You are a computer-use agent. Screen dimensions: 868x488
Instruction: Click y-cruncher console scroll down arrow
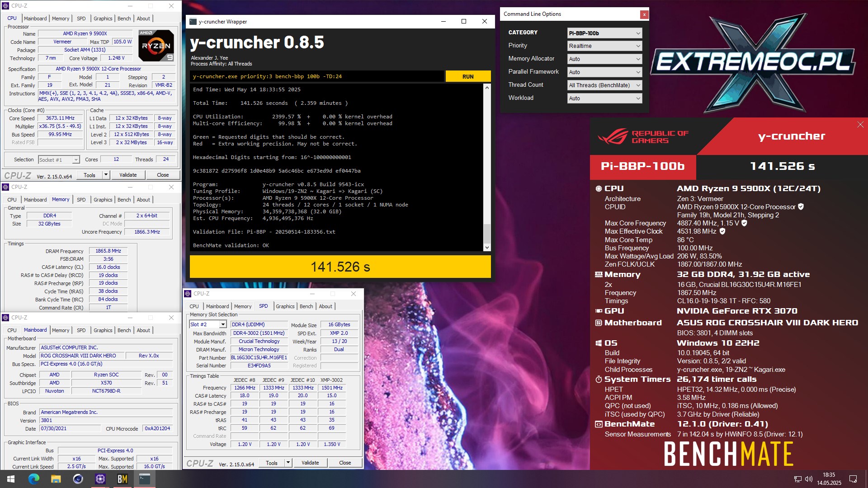pos(487,247)
